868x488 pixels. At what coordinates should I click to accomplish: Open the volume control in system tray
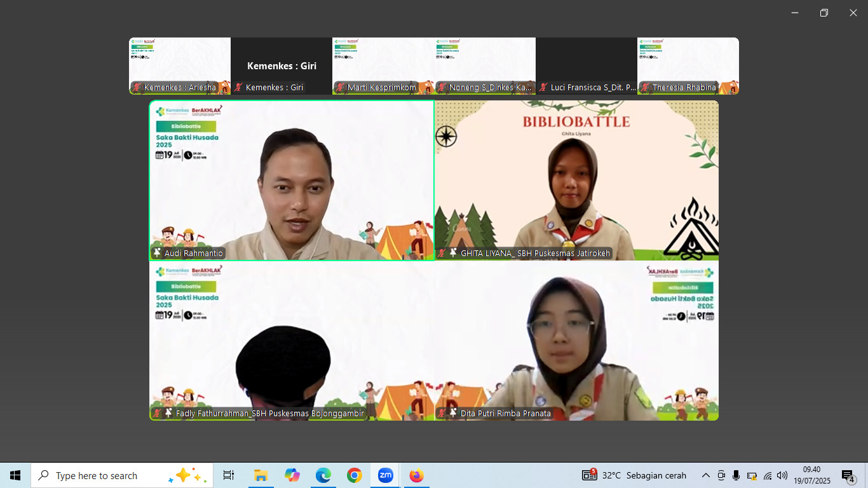[782, 475]
